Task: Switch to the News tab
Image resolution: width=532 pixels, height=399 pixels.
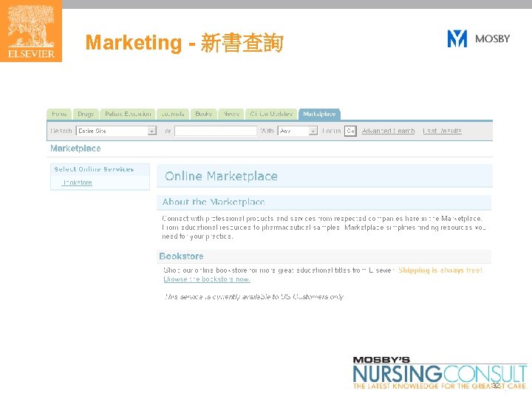Action: 231,114
